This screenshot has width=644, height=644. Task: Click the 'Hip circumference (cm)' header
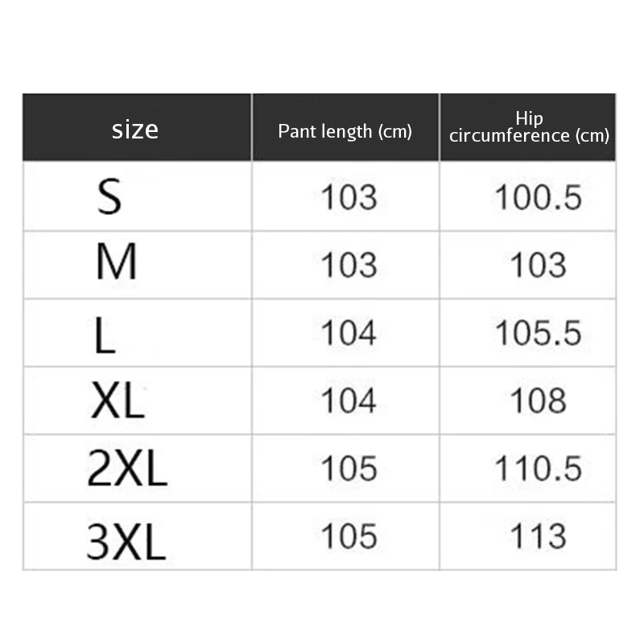tap(529, 128)
